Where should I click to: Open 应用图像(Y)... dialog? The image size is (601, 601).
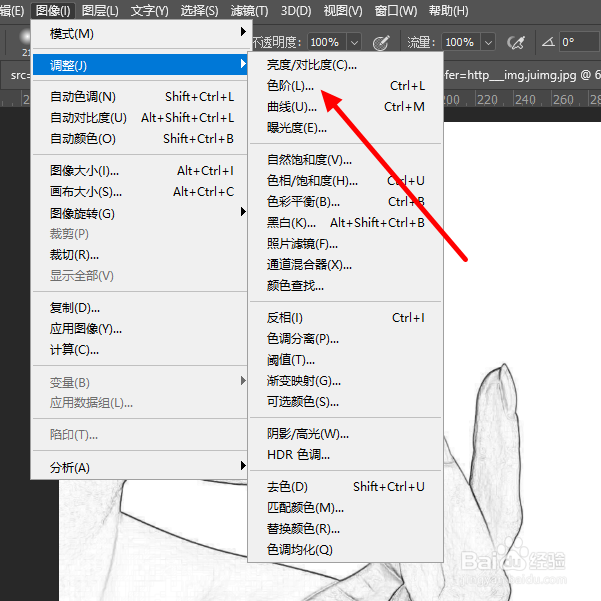[140, 329]
